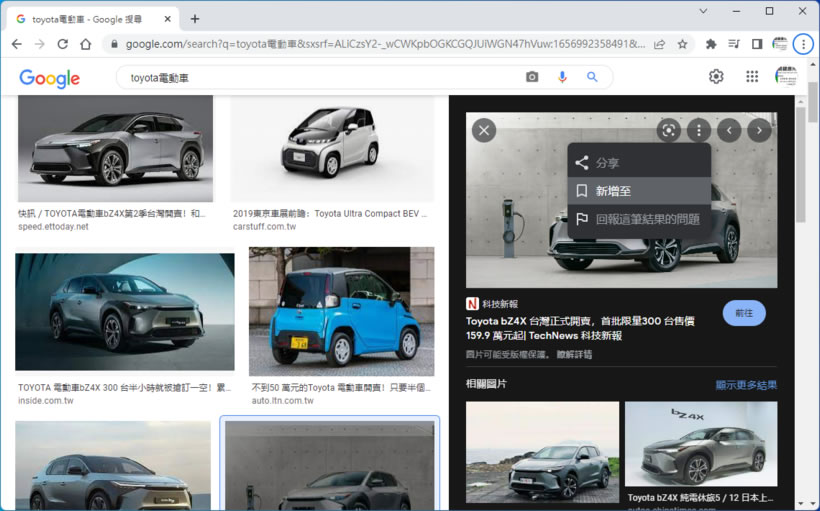The image size is (820, 511).
Task: Open a new browser tab
Action: pyautogui.click(x=195, y=19)
